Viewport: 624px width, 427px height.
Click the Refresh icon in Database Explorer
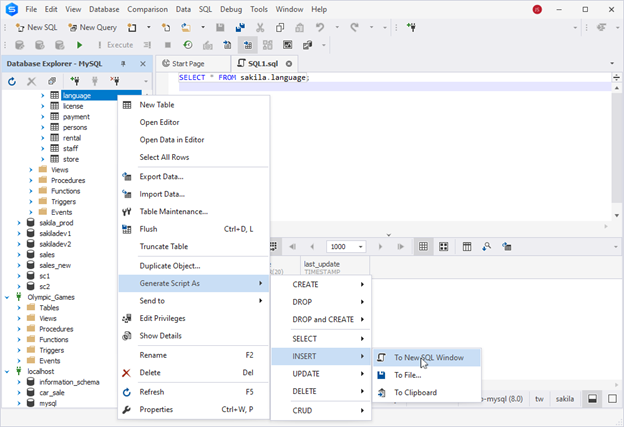[12, 81]
